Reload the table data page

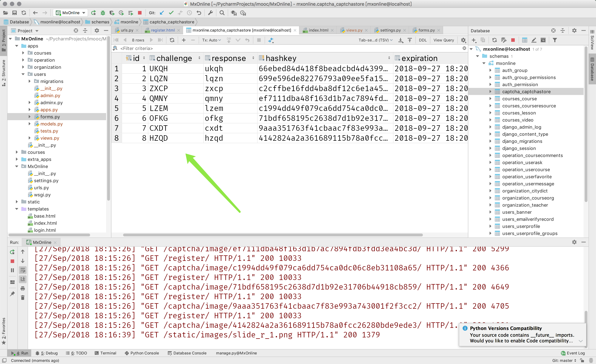[172, 40]
